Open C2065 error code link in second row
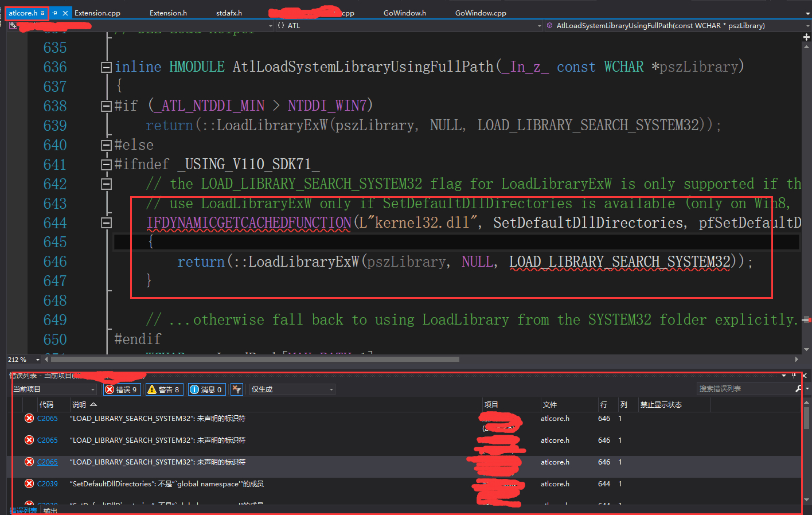The height and width of the screenshot is (515, 812). pyautogui.click(x=48, y=440)
